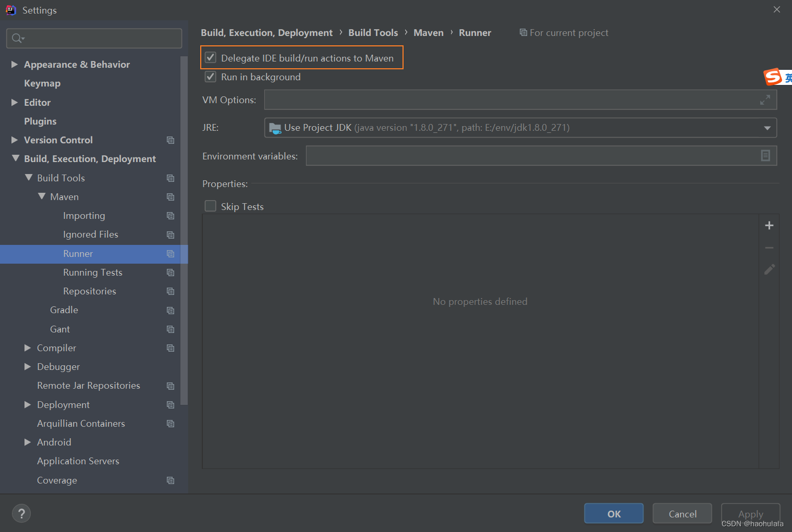Click project-level icon beside Ignored Files

[x=170, y=235]
